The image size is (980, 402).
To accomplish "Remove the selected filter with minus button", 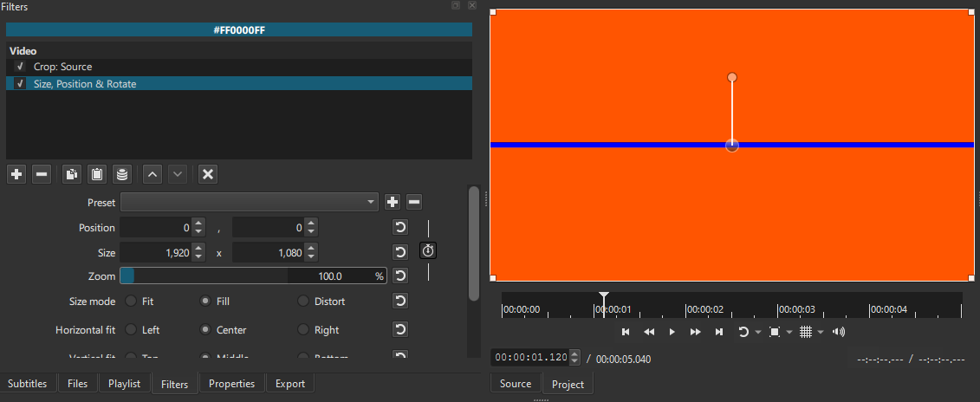I will pyautogui.click(x=41, y=174).
